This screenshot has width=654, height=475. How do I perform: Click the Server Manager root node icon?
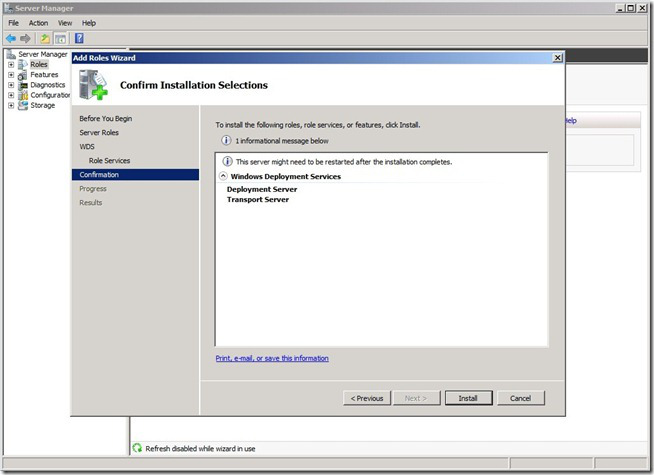[11, 54]
